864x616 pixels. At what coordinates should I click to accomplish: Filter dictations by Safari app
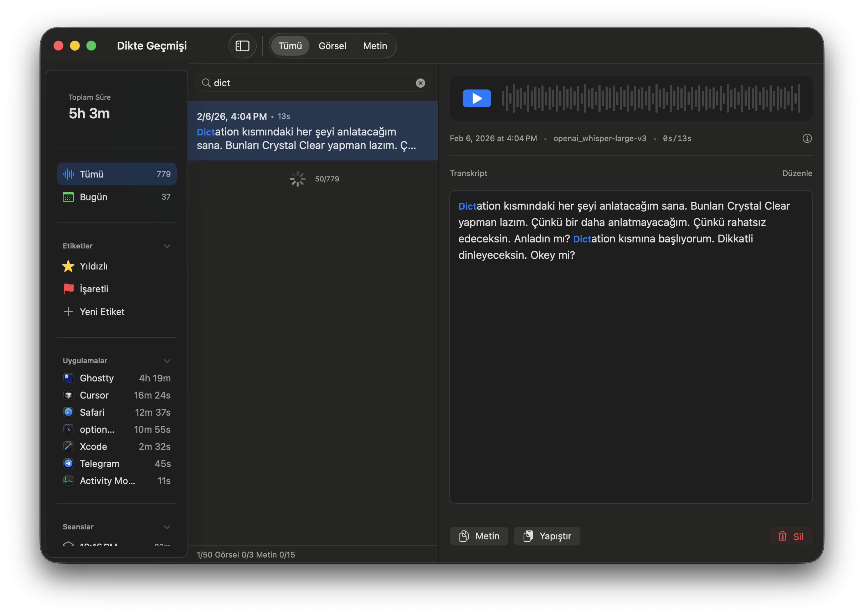tap(92, 412)
